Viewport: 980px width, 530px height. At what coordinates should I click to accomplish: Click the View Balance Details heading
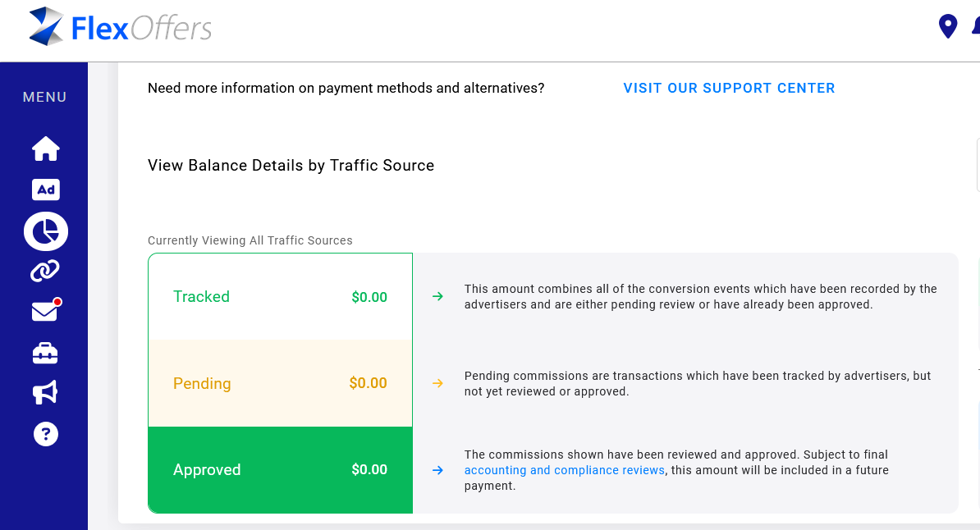291,165
